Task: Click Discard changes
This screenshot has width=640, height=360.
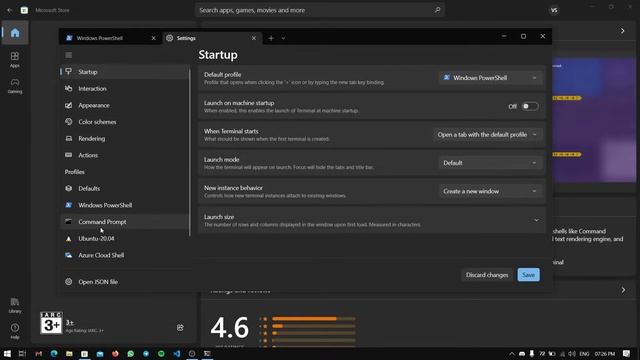Action: click(x=487, y=275)
